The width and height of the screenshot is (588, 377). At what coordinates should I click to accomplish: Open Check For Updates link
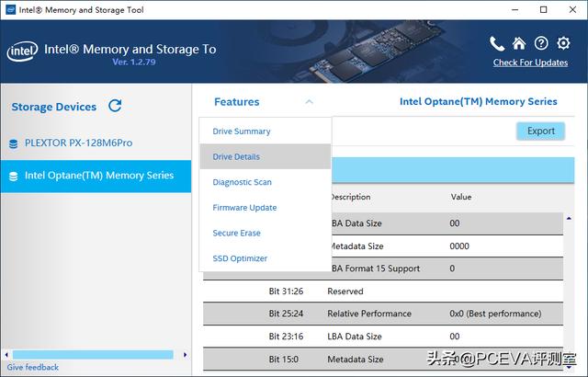(x=530, y=63)
